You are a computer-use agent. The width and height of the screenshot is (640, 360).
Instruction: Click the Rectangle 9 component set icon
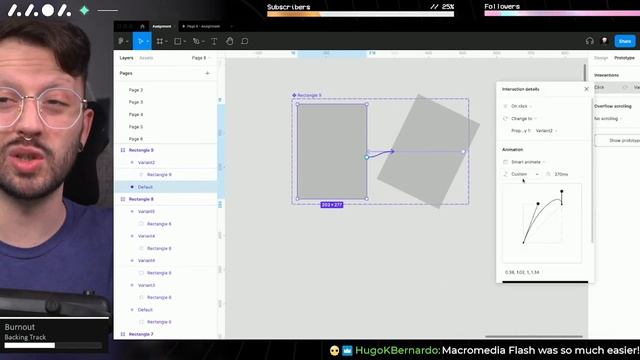pyautogui.click(x=123, y=150)
